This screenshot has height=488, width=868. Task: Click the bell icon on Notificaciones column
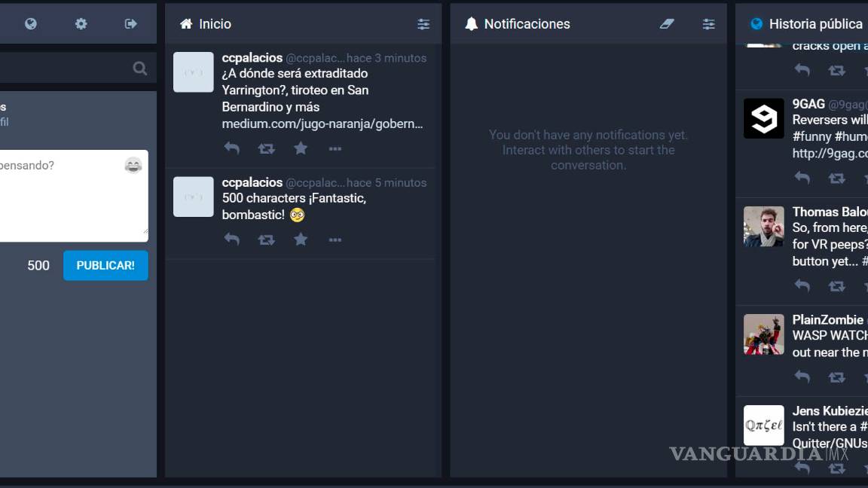470,23
